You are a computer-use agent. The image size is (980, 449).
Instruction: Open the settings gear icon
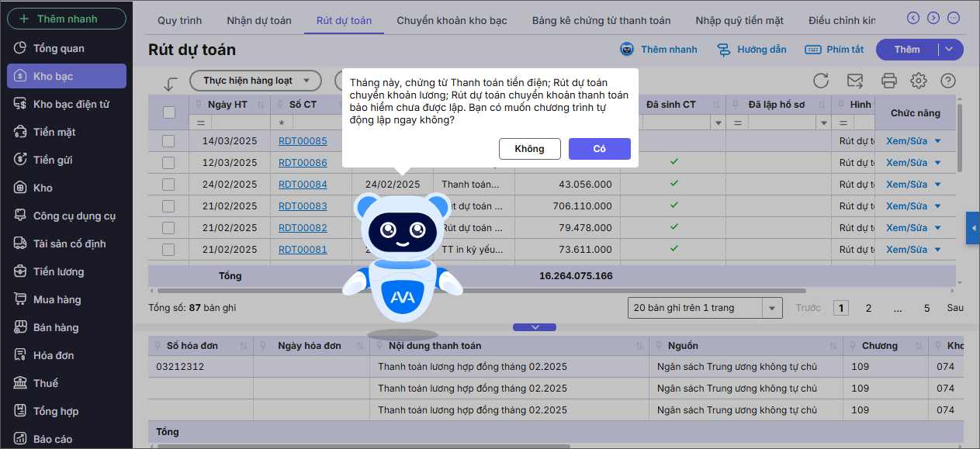[919, 81]
